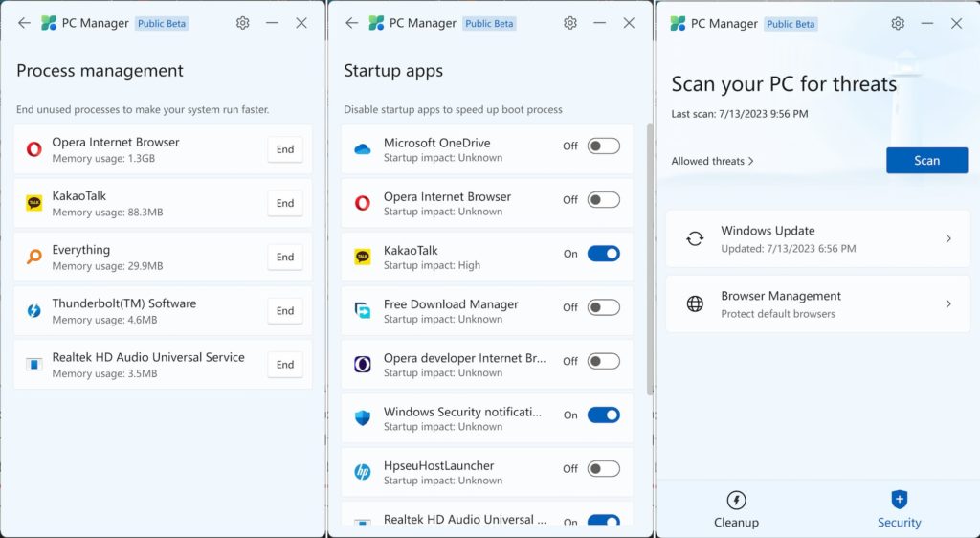End Opera Internet Browser process
Viewport: 980px width, 538px height.
tap(285, 149)
